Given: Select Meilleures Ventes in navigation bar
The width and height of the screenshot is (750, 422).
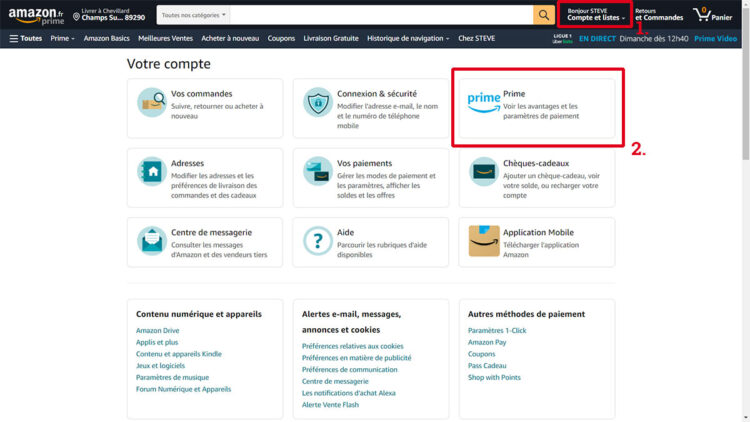Looking at the screenshot, I should [x=168, y=38].
